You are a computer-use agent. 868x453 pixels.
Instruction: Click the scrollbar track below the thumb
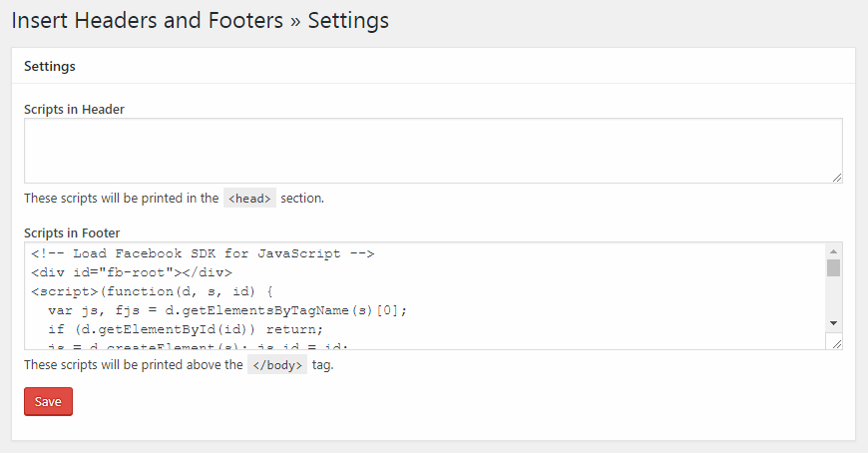(x=834, y=296)
